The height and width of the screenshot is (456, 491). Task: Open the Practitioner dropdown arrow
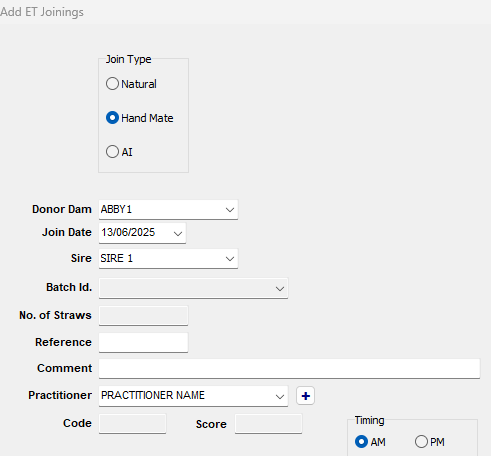coord(280,396)
